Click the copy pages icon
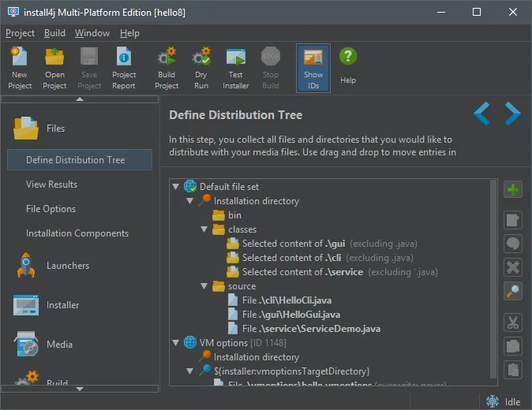 (512, 346)
